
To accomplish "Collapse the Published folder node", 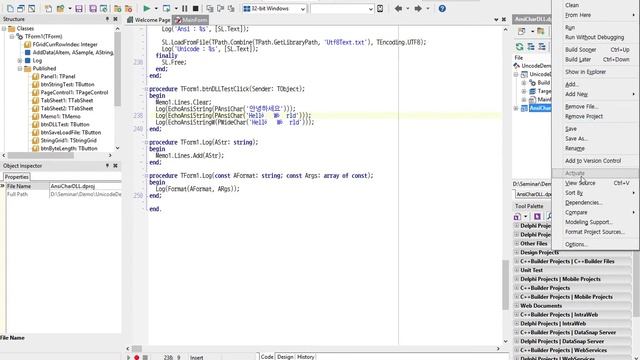I will coord(20,69).
